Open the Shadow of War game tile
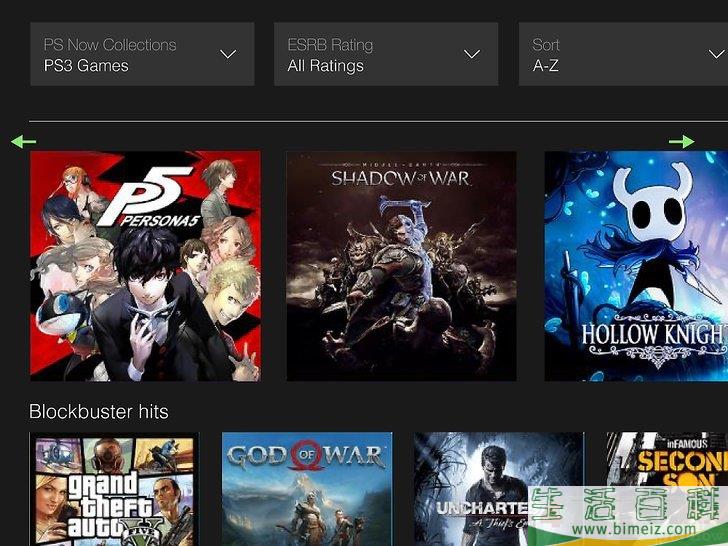The width and height of the screenshot is (728, 546). click(x=401, y=266)
